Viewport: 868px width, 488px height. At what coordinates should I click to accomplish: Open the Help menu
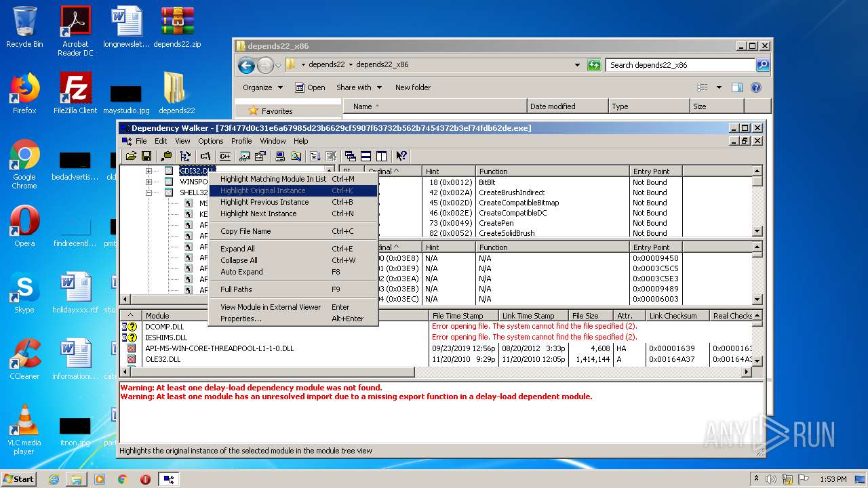pyautogui.click(x=301, y=141)
